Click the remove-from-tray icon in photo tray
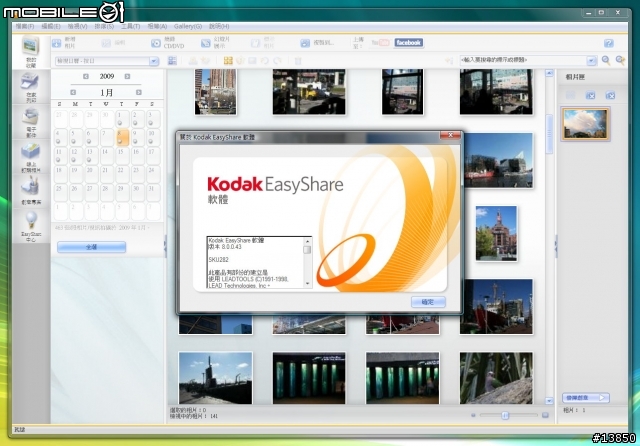The width and height of the screenshot is (640, 446). [x=590, y=95]
